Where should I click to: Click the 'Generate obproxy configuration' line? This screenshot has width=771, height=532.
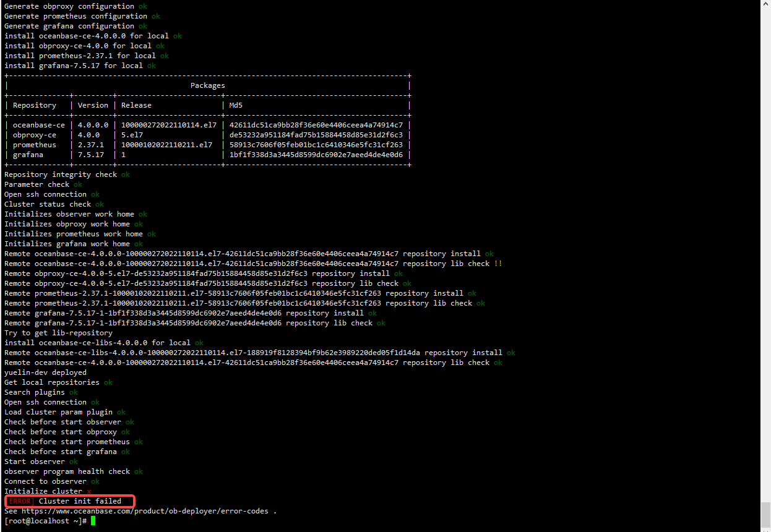point(75,6)
